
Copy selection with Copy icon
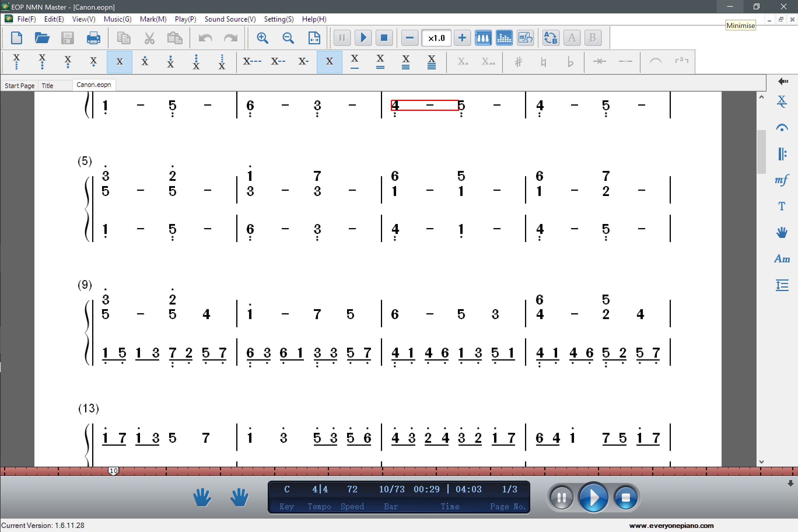coord(123,38)
